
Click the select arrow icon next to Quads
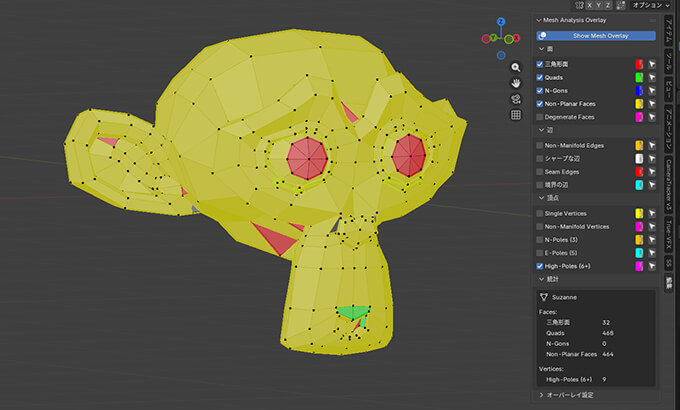click(651, 76)
